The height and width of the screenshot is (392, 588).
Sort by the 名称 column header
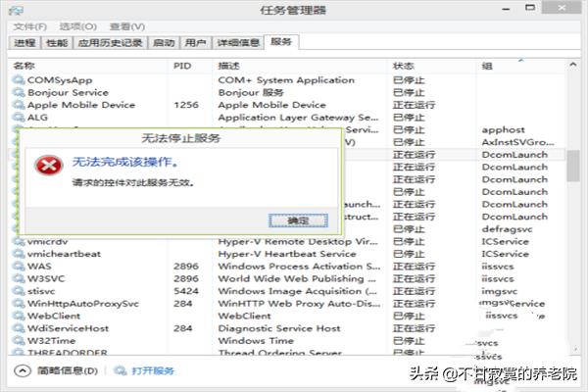(24, 66)
